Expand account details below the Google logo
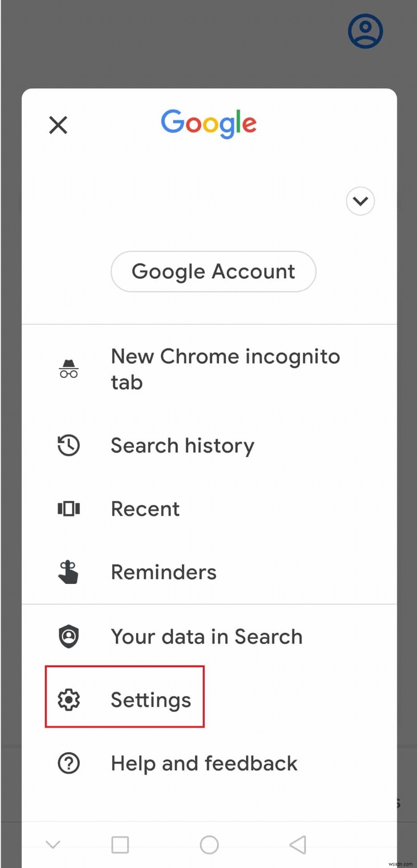 (x=360, y=201)
